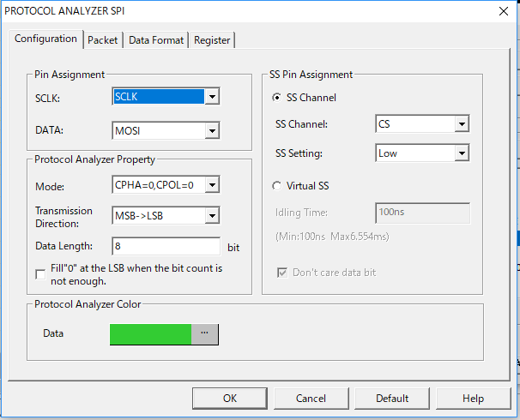Go to the Register tab
This screenshot has width=520, height=420.
pyautogui.click(x=212, y=40)
